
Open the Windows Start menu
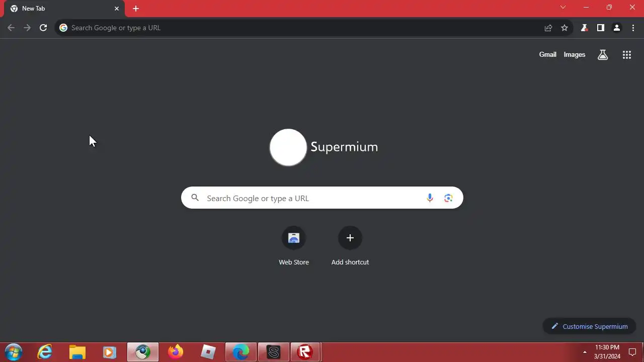pos(14,352)
